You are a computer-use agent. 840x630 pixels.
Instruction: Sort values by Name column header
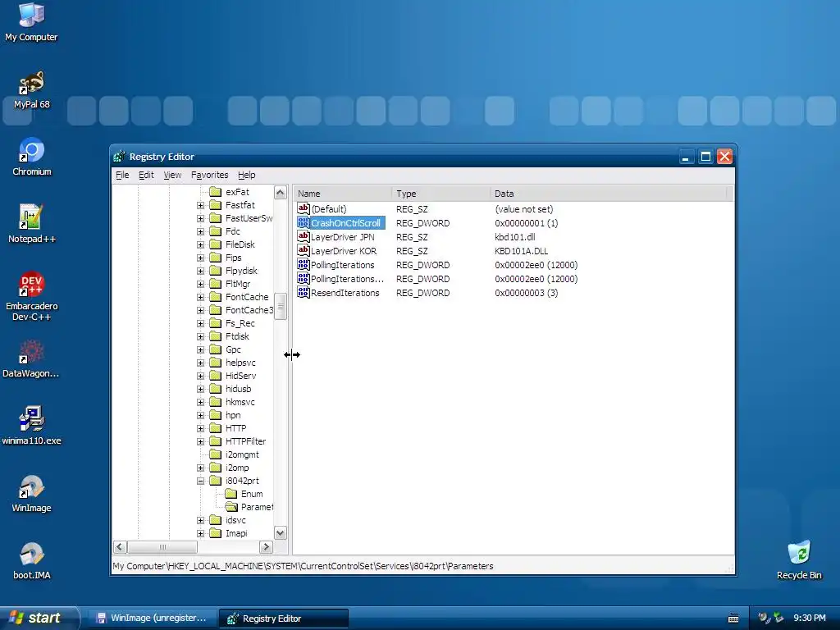coord(342,194)
